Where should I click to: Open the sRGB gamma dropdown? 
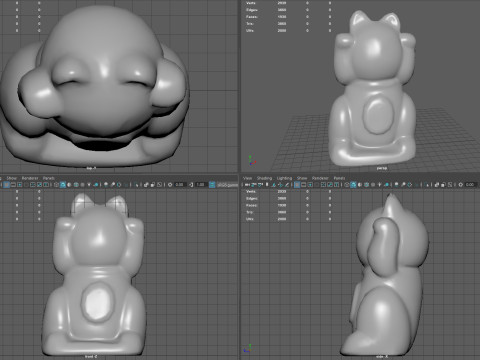[x=228, y=184]
